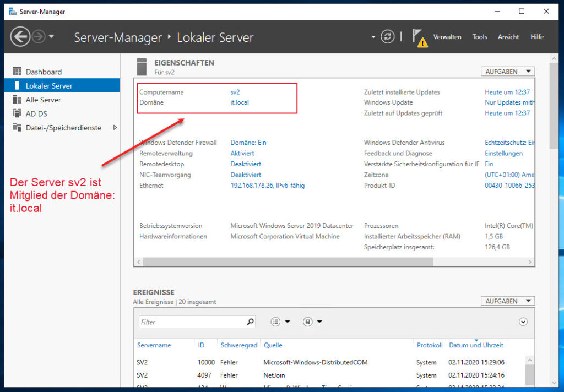
Task: Click the event list scroll up arrow
Action: (x=529, y=360)
